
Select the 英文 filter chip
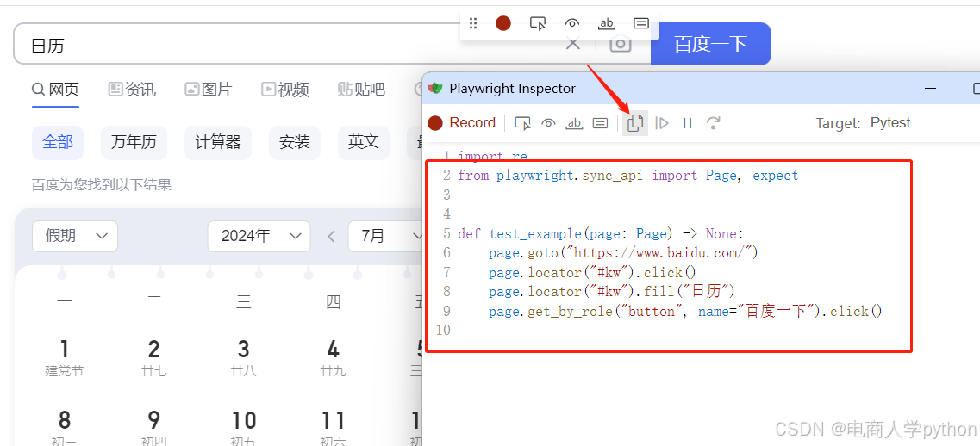(x=363, y=142)
